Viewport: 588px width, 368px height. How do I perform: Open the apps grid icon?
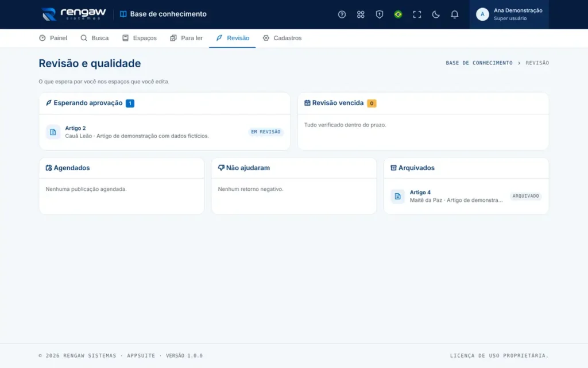[x=361, y=14]
